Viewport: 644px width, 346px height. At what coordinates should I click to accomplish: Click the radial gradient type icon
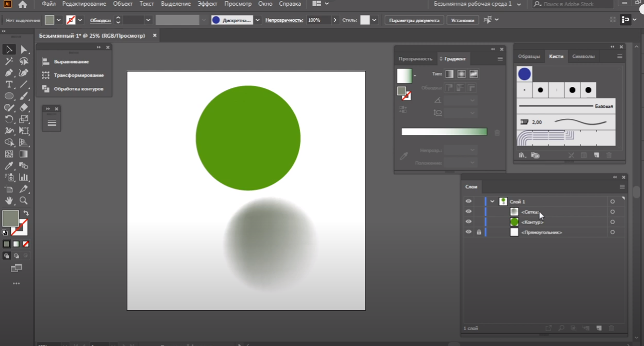point(462,74)
